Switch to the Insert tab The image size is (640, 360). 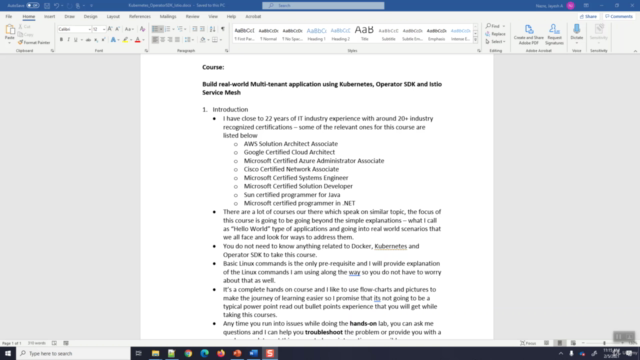[x=49, y=16]
